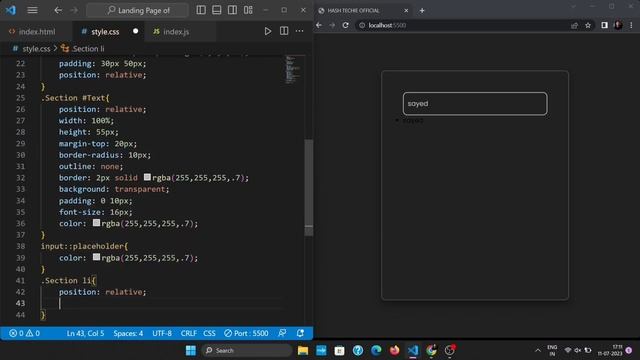This screenshot has width=640, height=360.
Task: Bookmark this page with the star icon
Action: click(x=588, y=25)
